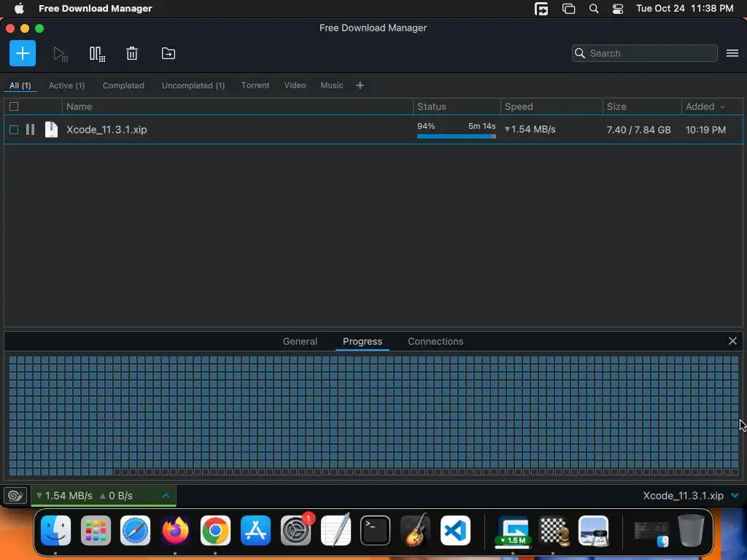This screenshot has width=747, height=560.
Task: Open the Progress details tab
Action: [x=363, y=341]
